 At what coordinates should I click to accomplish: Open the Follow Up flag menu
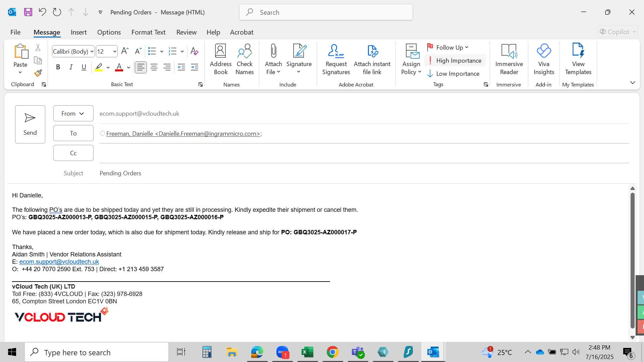click(x=448, y=48)
